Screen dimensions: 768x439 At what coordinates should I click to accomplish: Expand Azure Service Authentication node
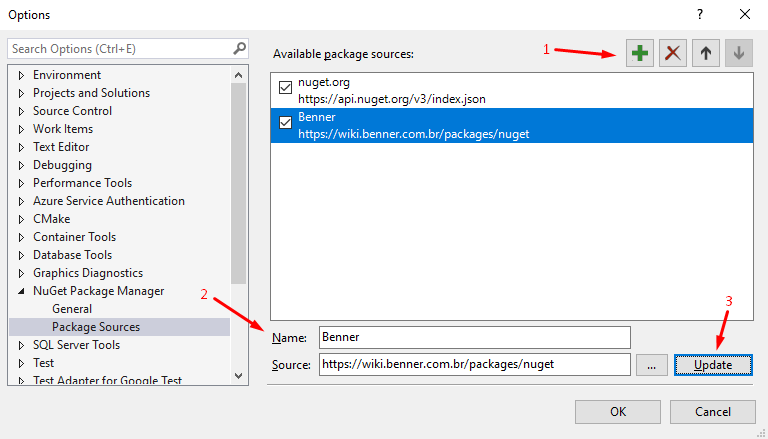tap(21, 201)
